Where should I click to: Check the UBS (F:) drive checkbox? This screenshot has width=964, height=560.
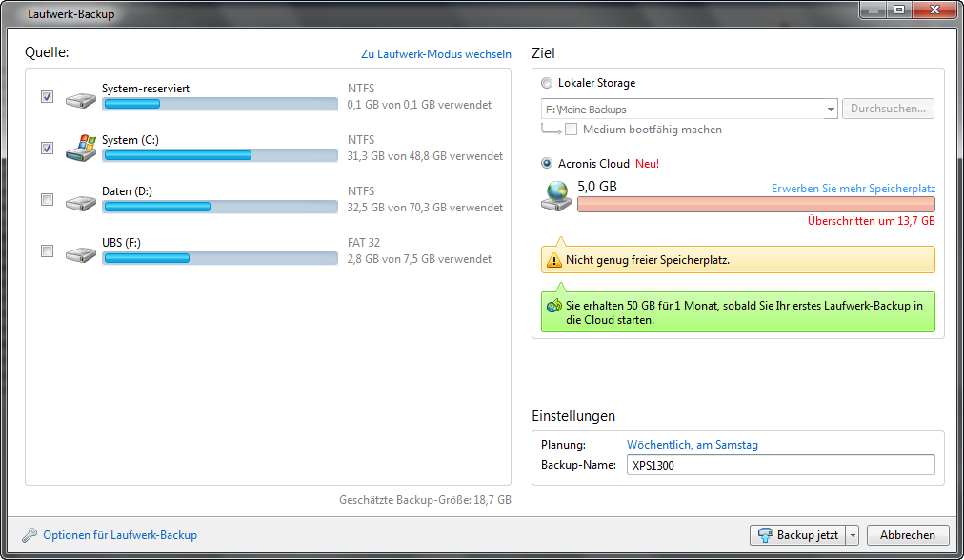point(47,251)
